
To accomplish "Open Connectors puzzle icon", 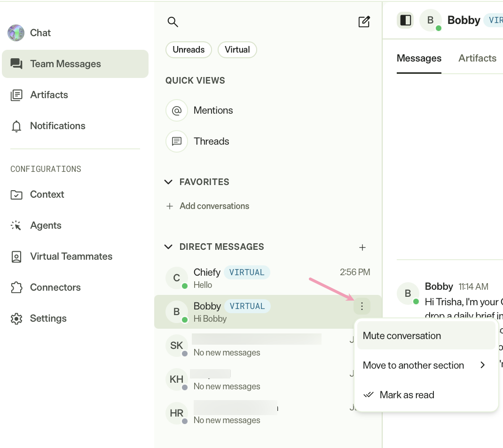I will [x=16, y=287].
